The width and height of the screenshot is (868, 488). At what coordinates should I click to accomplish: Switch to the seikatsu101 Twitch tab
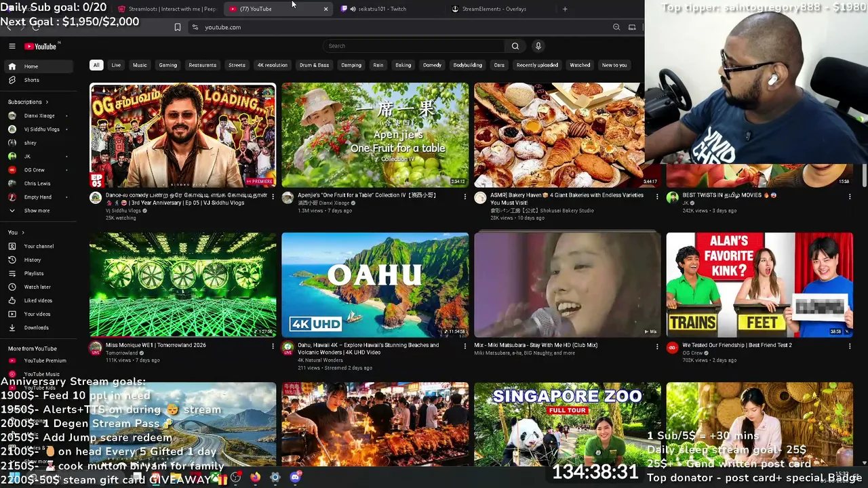390,9
